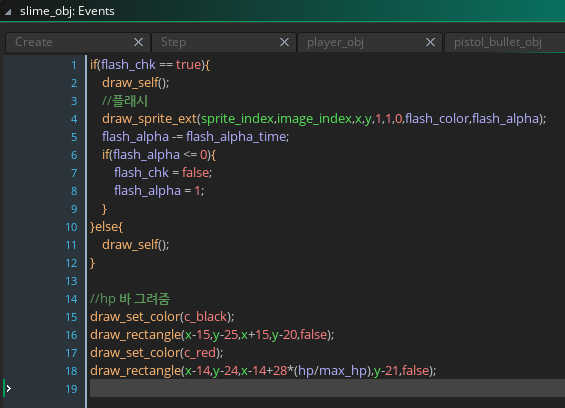Click the draw_sprite_ext function on line 4
The image size is (565, 408).
point(149,119)
